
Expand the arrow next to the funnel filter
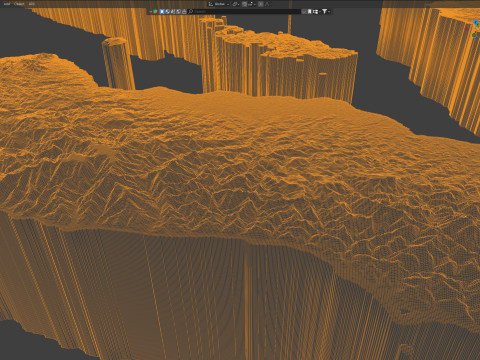329,12
